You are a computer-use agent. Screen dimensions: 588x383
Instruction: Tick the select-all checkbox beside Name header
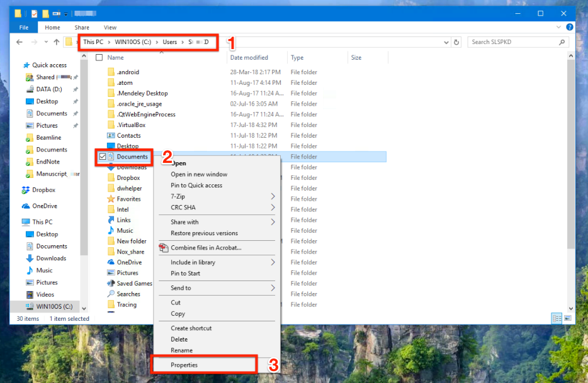coord(99,57)
